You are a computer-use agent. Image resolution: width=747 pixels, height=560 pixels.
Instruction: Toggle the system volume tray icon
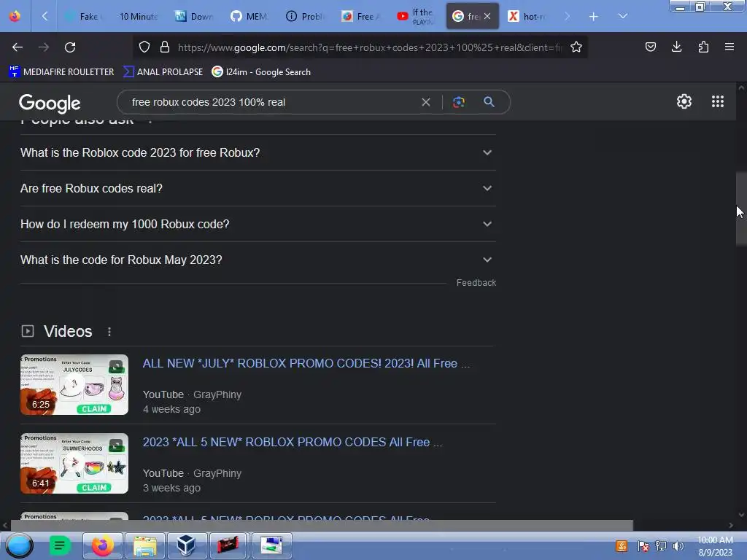678,546
